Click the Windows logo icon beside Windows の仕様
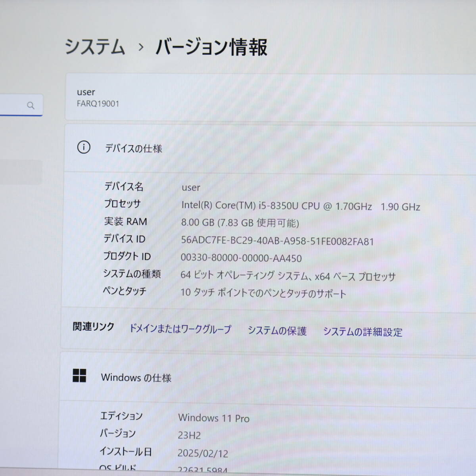Image resolution: width=476 pixels, height=476 pixels. click(79, 375)
